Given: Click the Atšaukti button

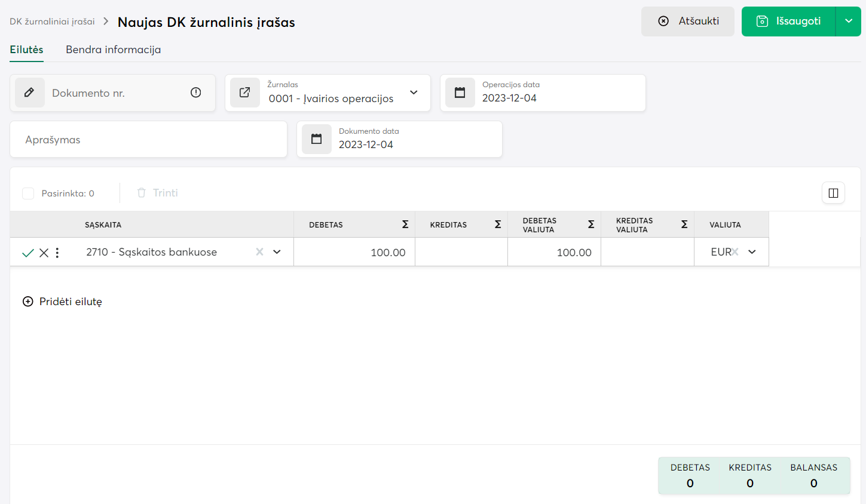Looking at the screenshot, I should (687, 21).
